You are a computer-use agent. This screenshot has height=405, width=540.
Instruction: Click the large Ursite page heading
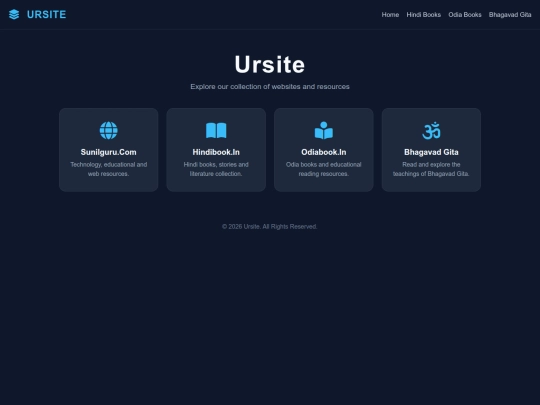270,64
